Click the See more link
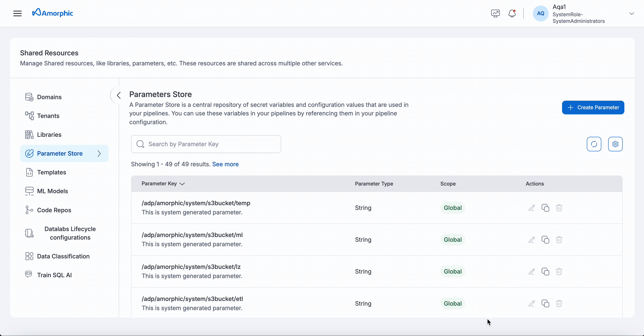This screenshot has width=644, height=336. [x=225, y=164]
